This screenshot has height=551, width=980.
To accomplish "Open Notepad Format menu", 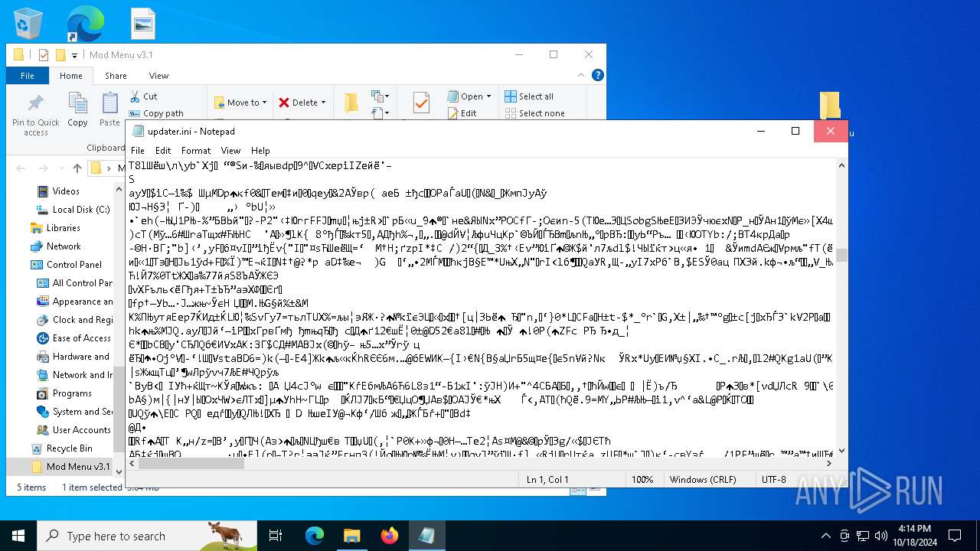I will [x=196, y=151].
